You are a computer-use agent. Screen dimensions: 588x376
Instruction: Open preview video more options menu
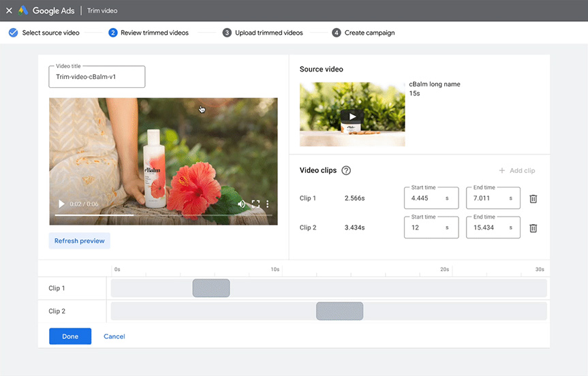[268, 204]
